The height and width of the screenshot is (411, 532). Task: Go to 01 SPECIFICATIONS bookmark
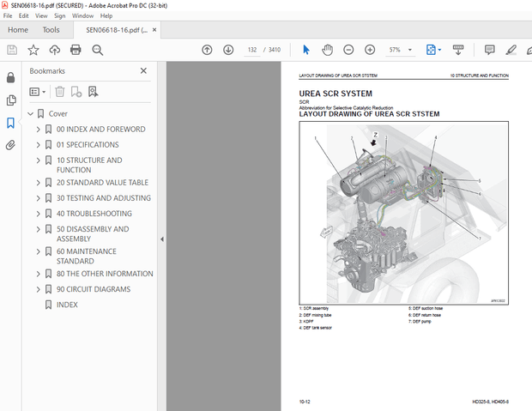(x=88, y=145)
